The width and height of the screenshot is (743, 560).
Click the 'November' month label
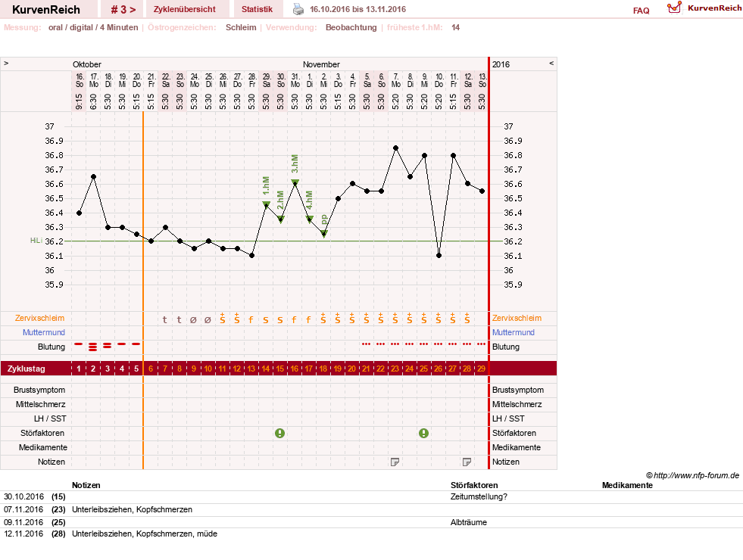[x=321, y=64]
